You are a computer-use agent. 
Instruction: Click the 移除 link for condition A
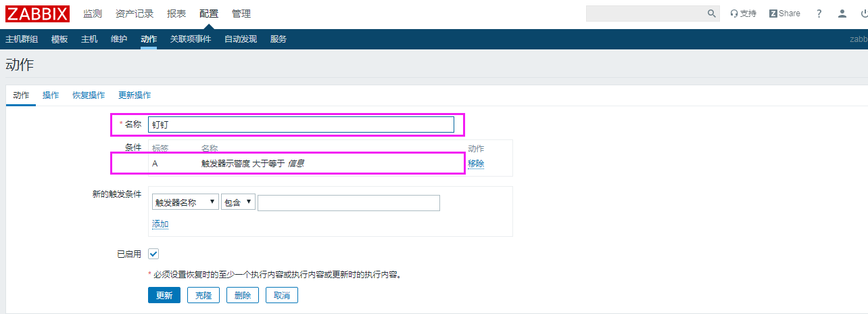pyautogui.click(x=476, y=164)
